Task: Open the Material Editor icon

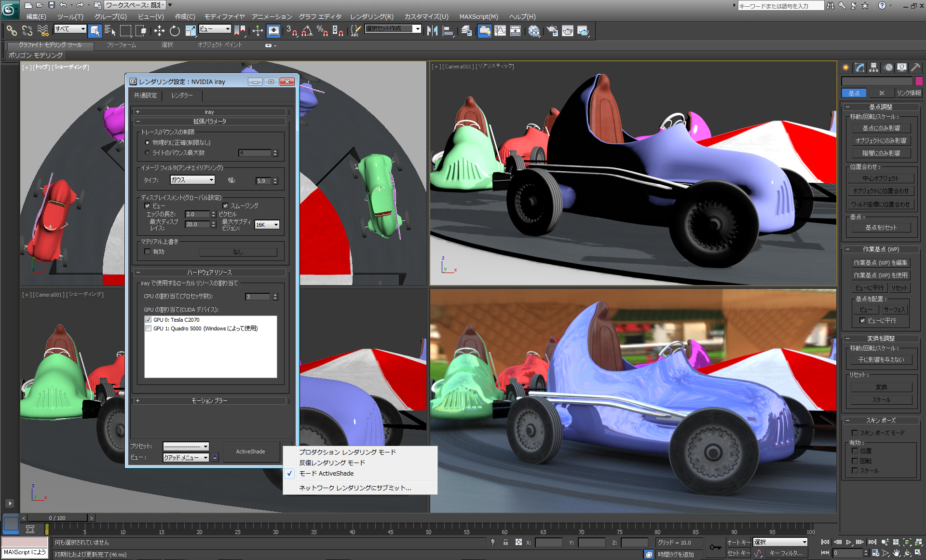Action: pyautogui.click(x=534, y=31)
